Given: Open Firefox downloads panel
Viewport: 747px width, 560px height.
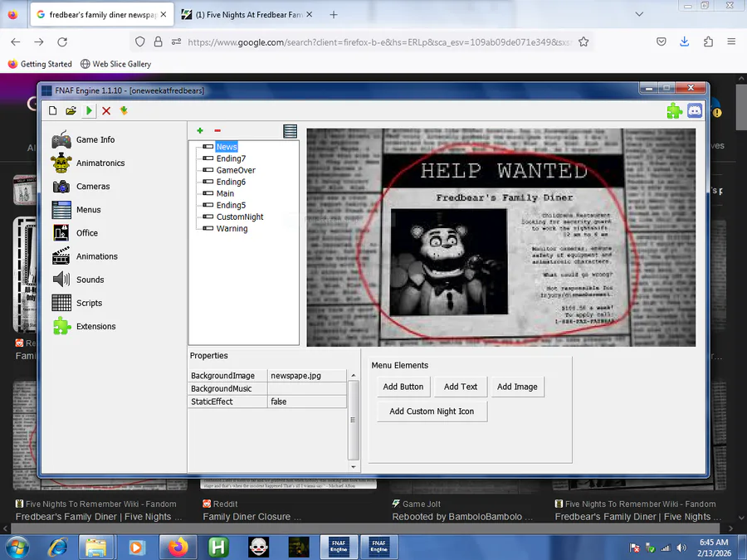Looking at the screenshot, I should coord(685,42).
